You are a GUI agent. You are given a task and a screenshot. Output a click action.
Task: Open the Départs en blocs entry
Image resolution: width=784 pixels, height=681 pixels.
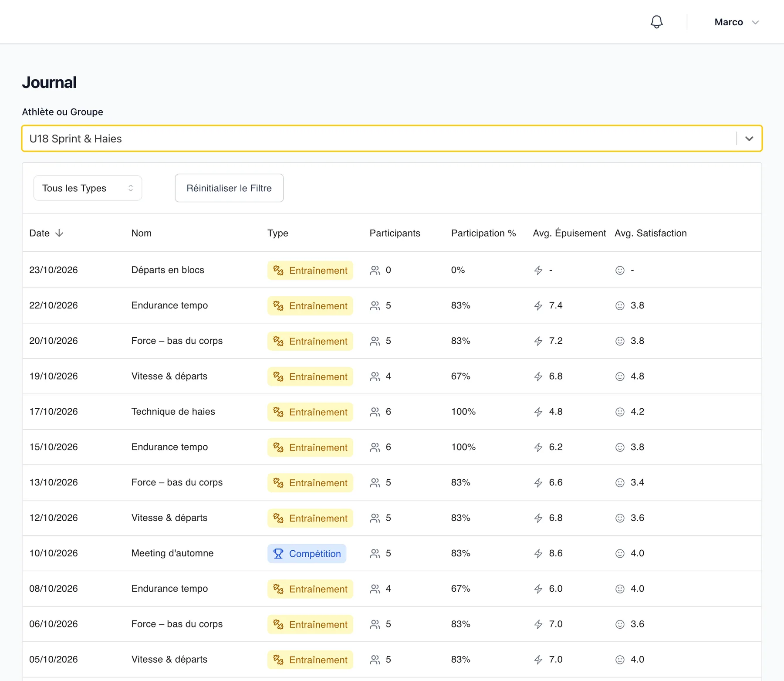[x=168, y=270]
